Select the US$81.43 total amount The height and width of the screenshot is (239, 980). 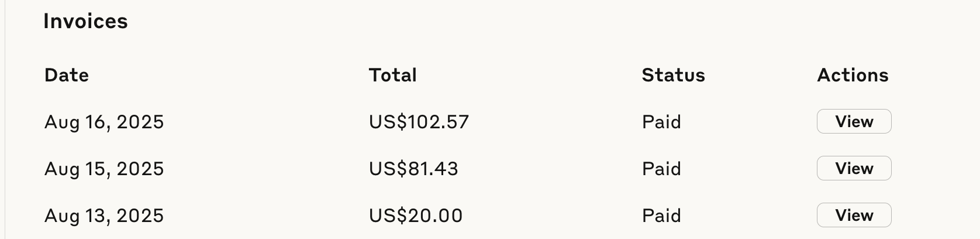click(x=413, y=169)
